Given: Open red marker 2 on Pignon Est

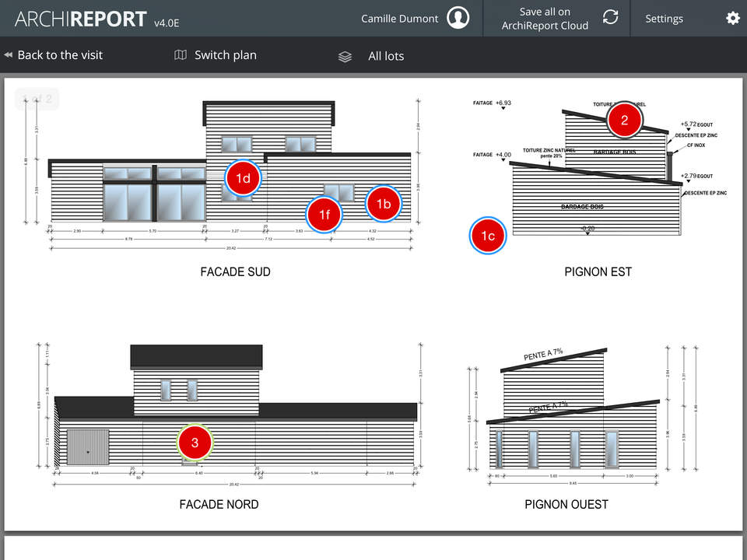Looking at the screenshot, I should coord(624,121).
